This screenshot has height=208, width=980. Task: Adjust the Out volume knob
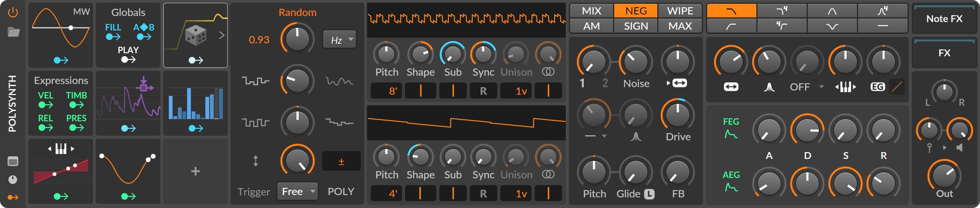[x=944, y=176]
